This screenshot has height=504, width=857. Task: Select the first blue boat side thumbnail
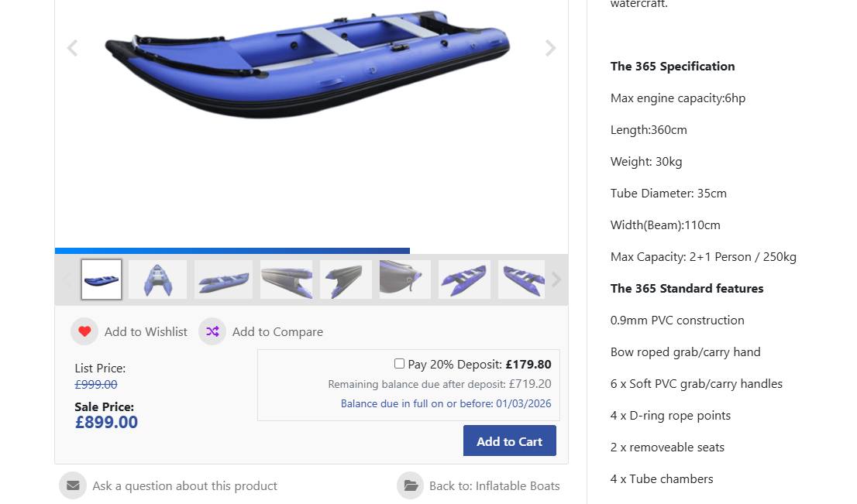(101, 279)
